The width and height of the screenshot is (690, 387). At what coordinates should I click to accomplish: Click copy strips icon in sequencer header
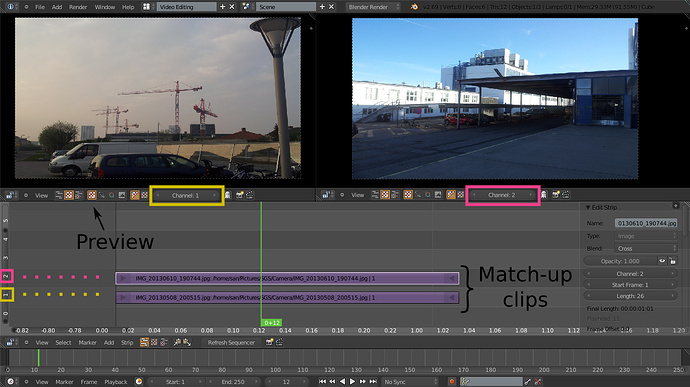[177, 342]
